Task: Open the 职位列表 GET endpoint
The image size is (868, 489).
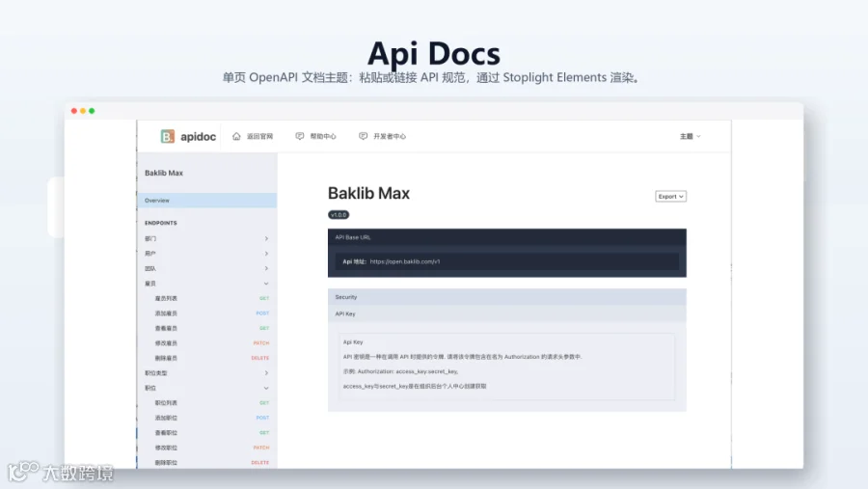Action: pyautogui.click(x=207, y=403)
